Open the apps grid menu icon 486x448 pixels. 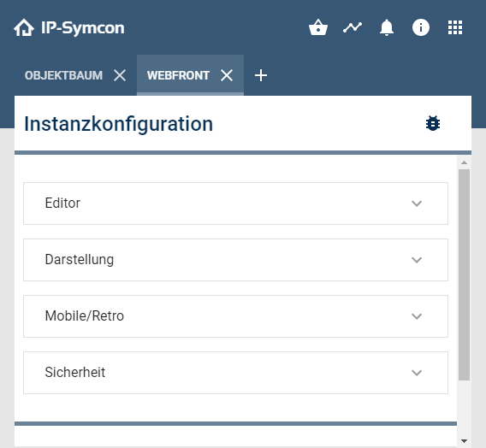pyautogui.click(x=455, y=27)
